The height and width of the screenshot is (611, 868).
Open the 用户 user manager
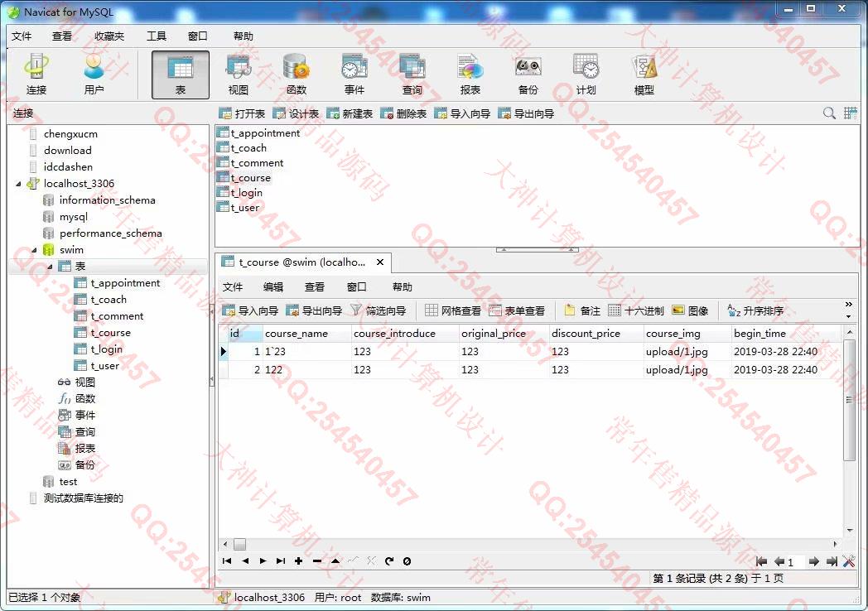tap(94, 75)
